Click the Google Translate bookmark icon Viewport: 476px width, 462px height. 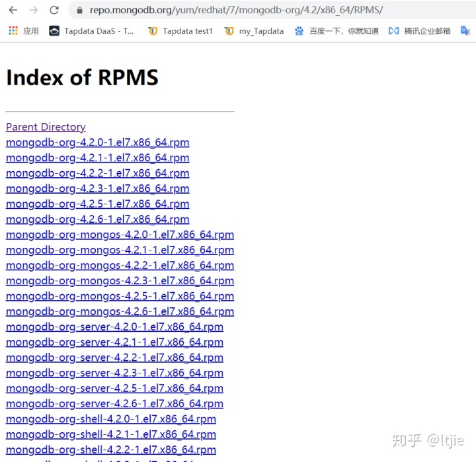pos(465,30)
